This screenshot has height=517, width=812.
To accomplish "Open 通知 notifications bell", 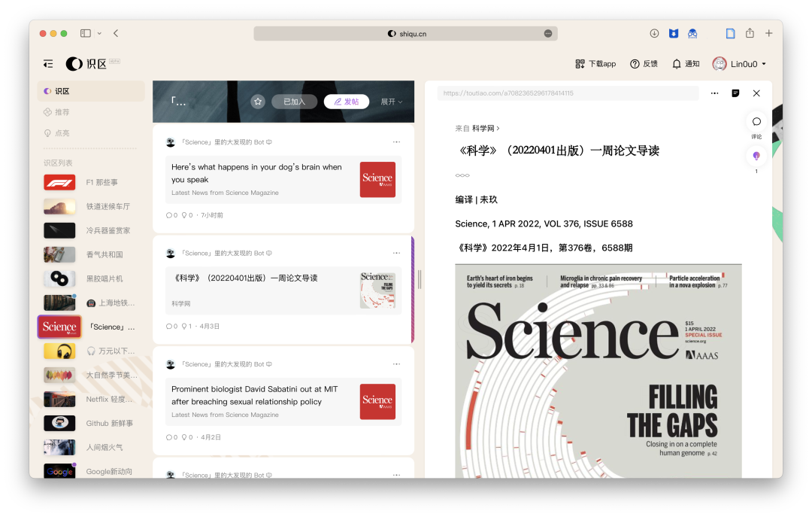I will tap(686, 64).
